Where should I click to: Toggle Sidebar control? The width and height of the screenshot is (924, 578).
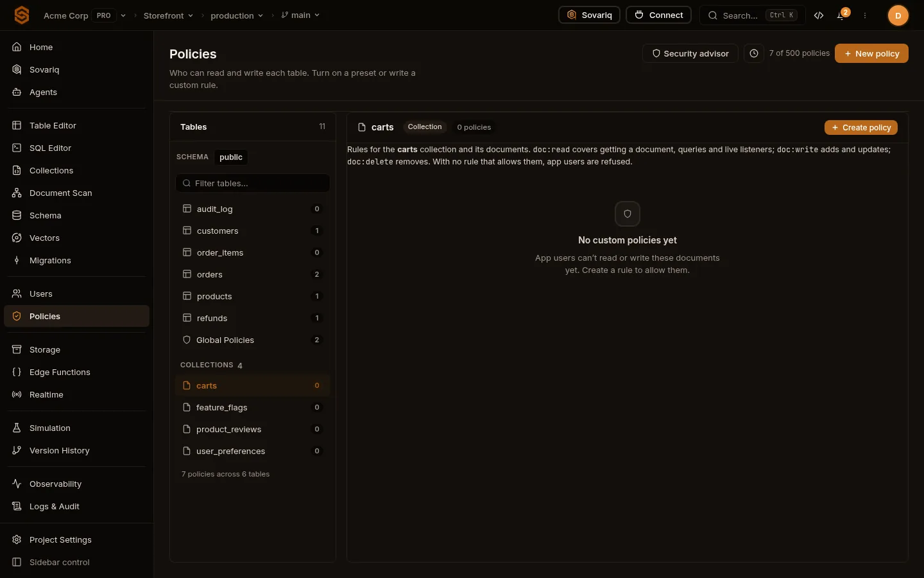76,562
